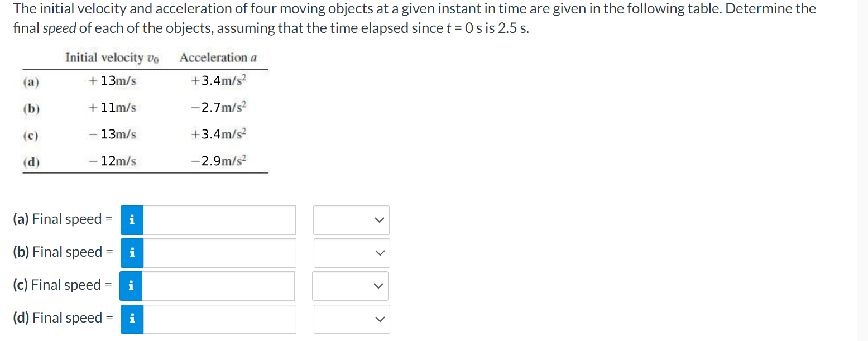Click the info icon beside (b) Final speed
The width and height of the screenshot is (868, 341).
[132, 253]
